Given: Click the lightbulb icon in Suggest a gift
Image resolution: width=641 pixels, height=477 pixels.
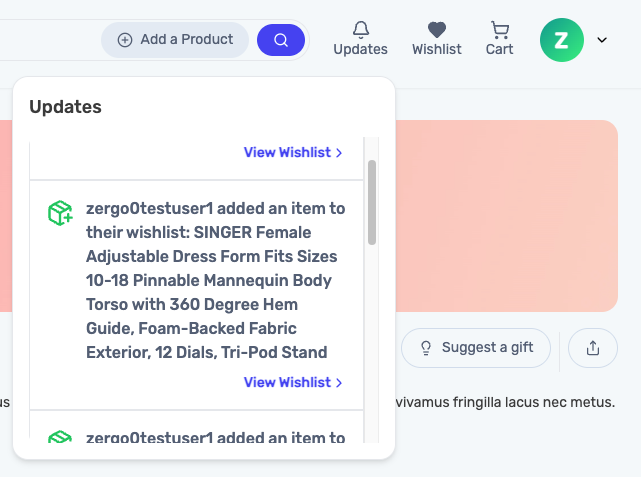Looking at the screenshot, I should coord(426,348).
